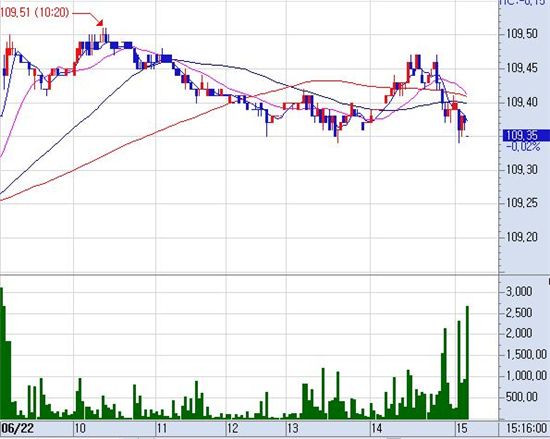Click the 10 hour marker on time axis
This screenshot has width=550, height=439.
(x=80, y=428)
